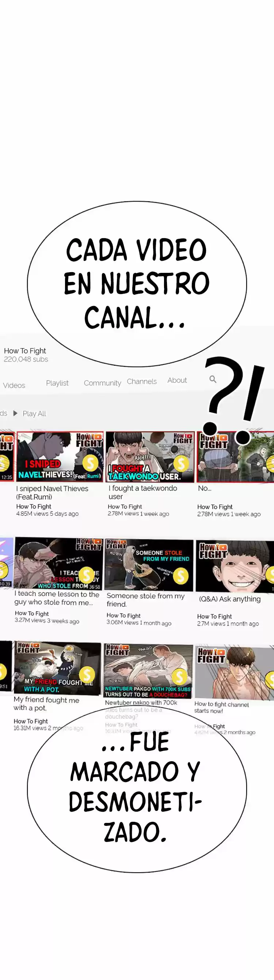
Task: Click the '220,048 subs' subscriber count
Action: click(26, 359)
